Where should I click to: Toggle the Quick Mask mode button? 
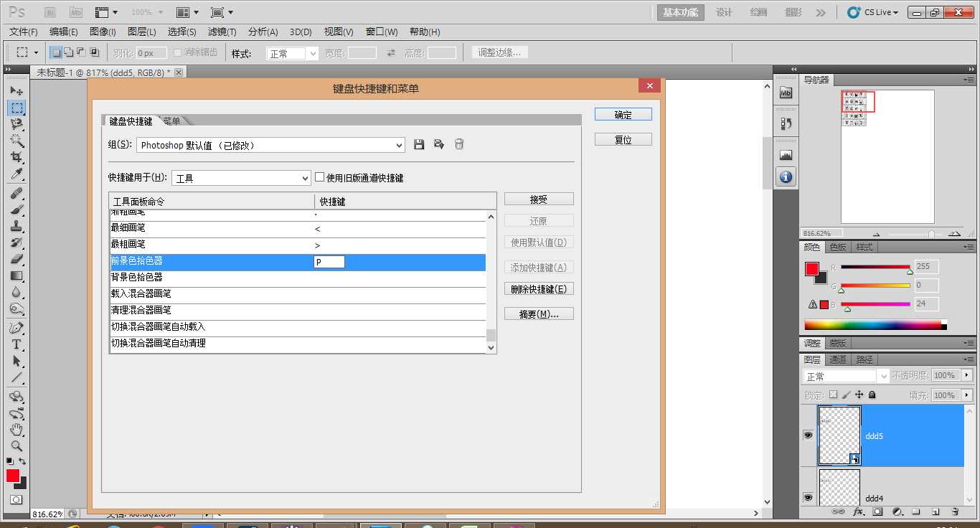[x=16, y=500]
